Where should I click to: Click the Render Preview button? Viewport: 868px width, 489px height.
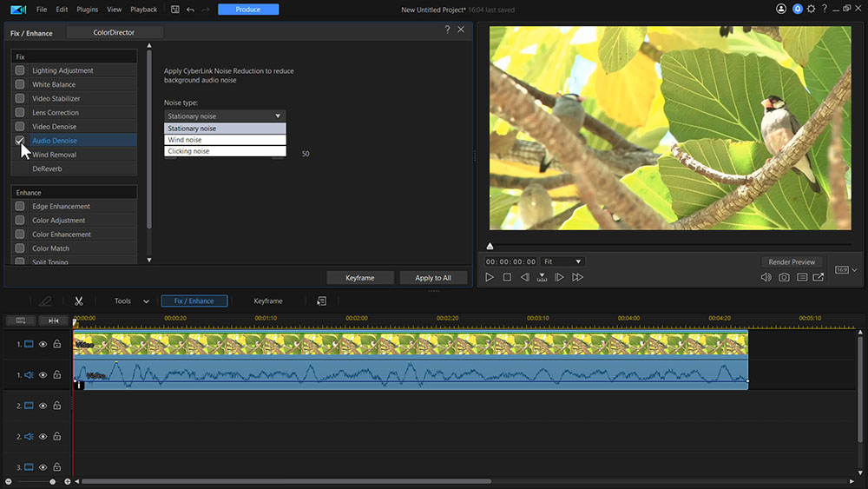click(x=792, y=261)
